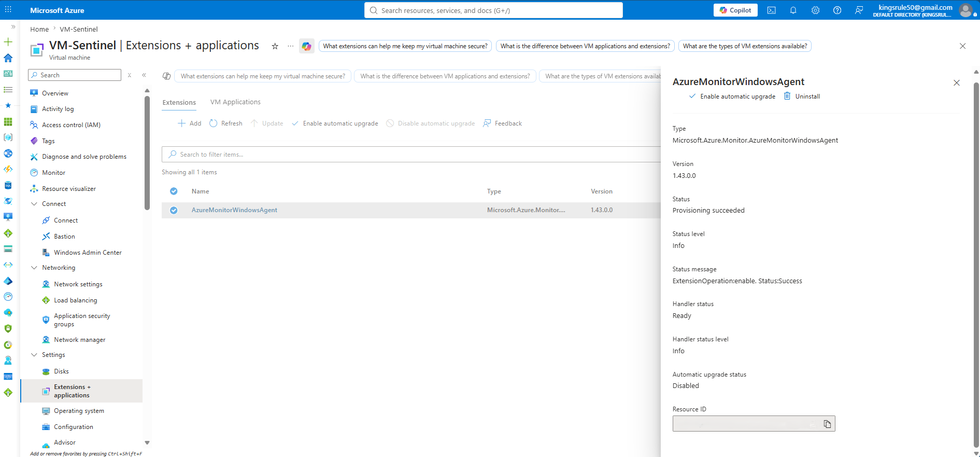Open the Favorites star in left rail
Image resolution: width=980 pixels, height=457 pixels.
coord(8,105)
